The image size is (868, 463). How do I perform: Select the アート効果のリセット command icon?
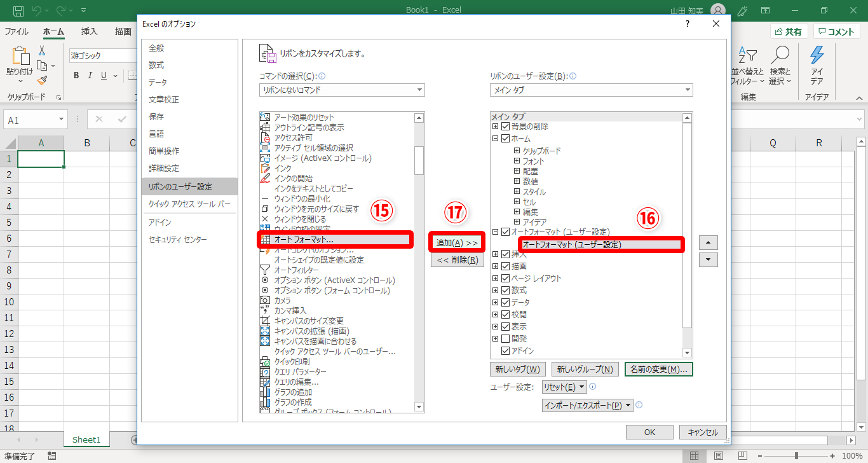[x=266, y=117]
